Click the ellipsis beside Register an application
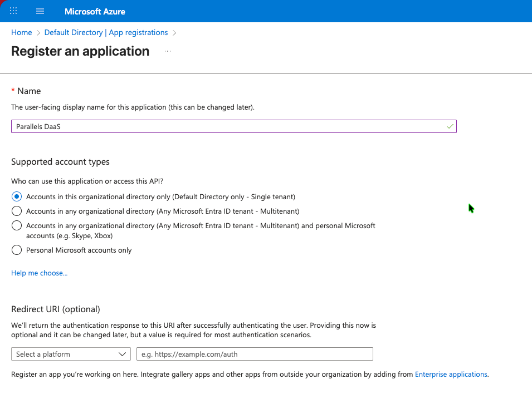The width and height of the screenshot is (532, 399). [168, 51]
